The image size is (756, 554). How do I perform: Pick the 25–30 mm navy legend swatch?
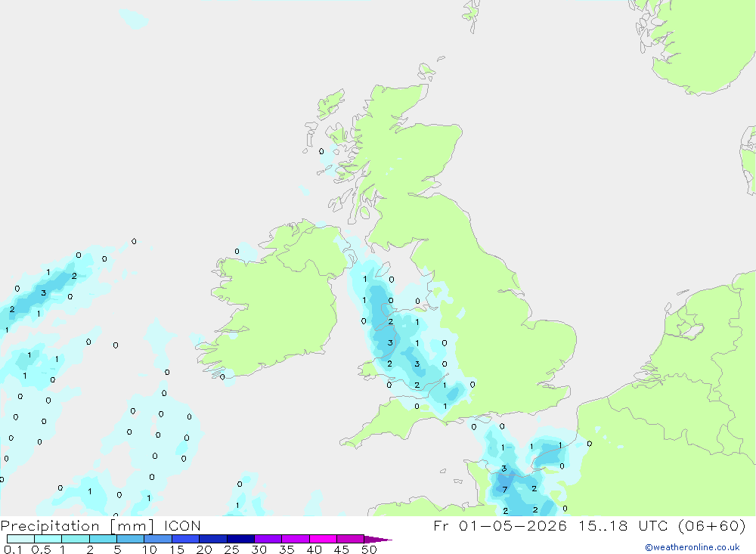(x=240, y=539)
